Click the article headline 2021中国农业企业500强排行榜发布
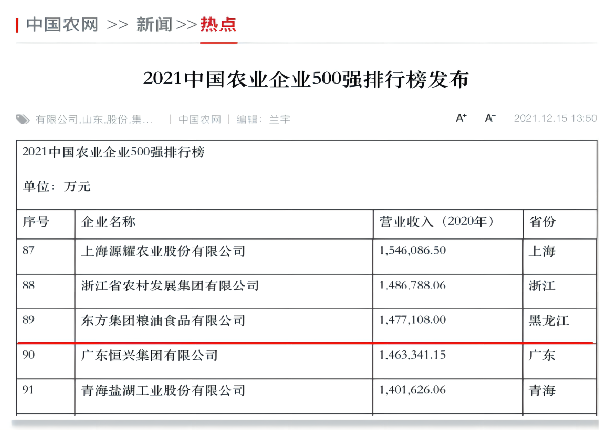Image resolution: width=599 pixels, height=430 pixels. pyautogui.click(x=306, y=79)
